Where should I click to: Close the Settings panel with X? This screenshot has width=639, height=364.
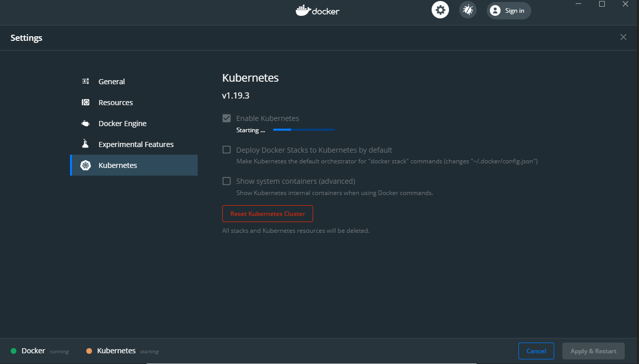coord(623,37)
